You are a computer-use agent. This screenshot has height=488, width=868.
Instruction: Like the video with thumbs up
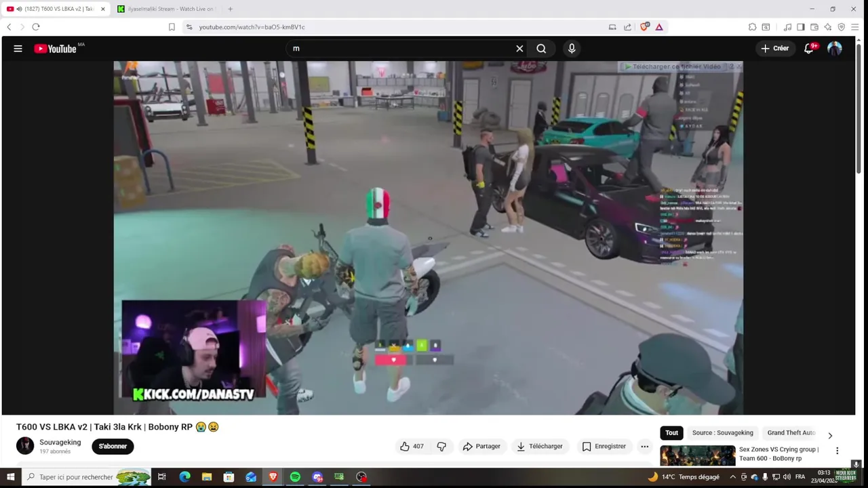click(x=412, y=446)
